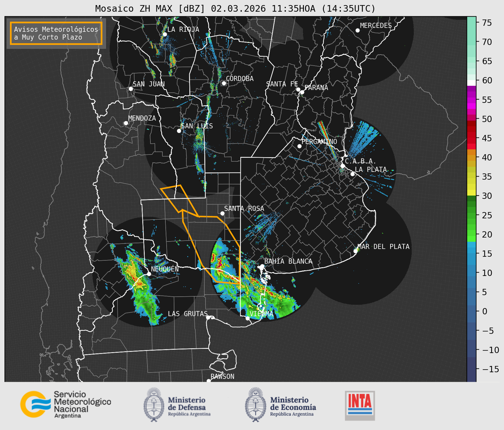Image resolution: width=504 pixels, height=430 pixels.
Task: Click the 15 dBZ light blue color on scale
Action: click(471, 254)
